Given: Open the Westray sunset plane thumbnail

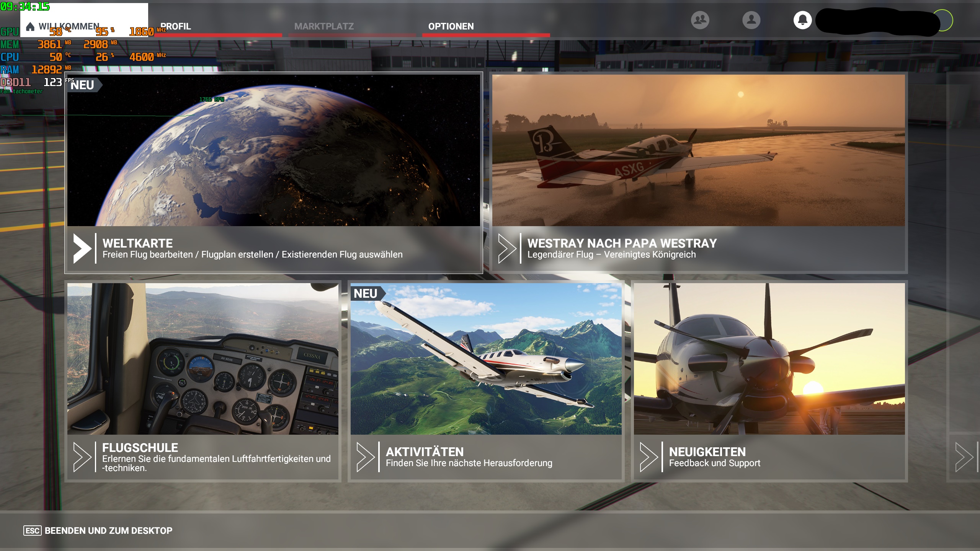Looking at the screenshot, I should [x=698, y=150].
